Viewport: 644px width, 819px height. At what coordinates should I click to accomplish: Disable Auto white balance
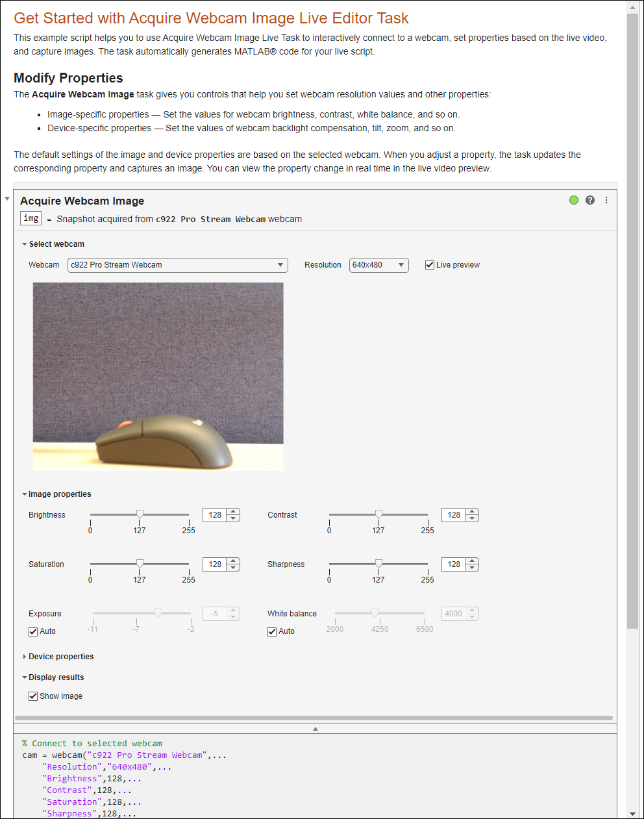(x=272, y=631)
